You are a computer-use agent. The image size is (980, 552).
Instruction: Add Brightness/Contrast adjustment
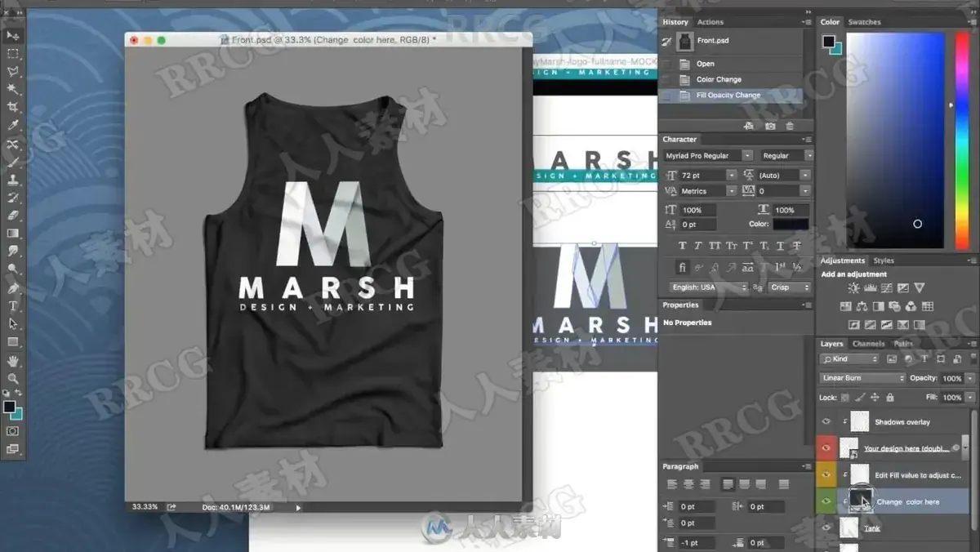tap(853, 288)
